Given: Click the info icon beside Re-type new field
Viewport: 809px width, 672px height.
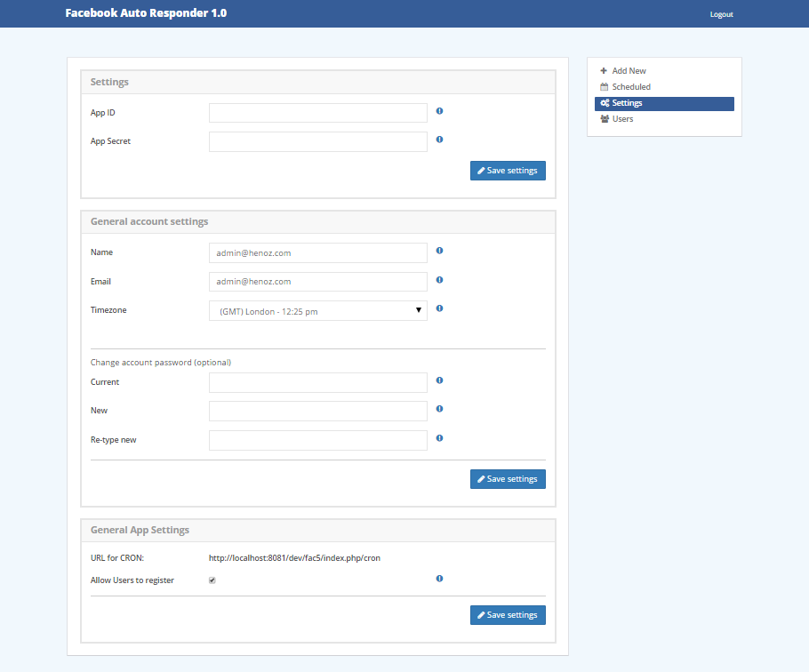Looking at the screenshot, I should pyautogui.click(x=439, y=438).
